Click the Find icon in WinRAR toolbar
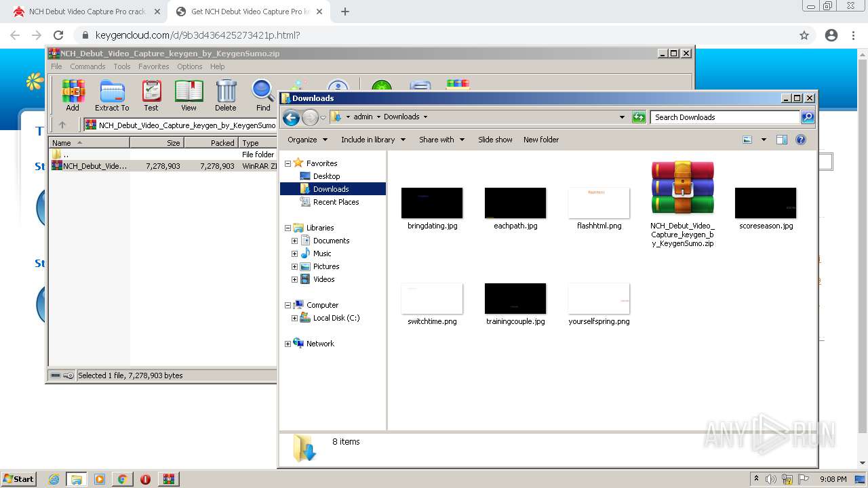868x488 pixels. click(263, 95)
